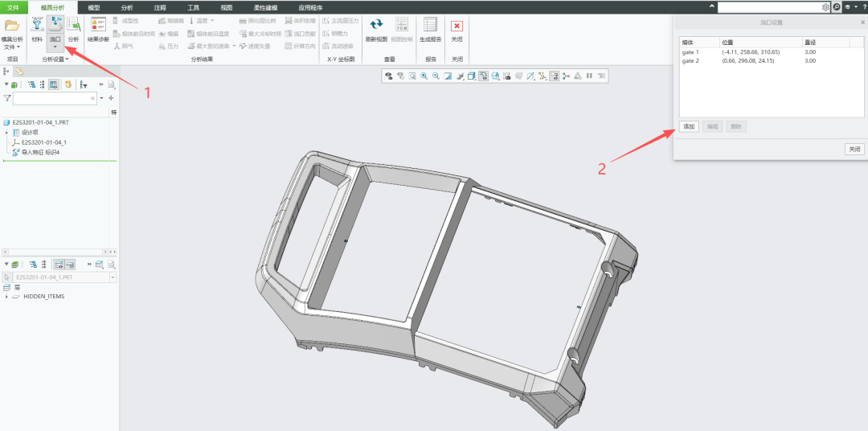Expand the 设计项 tree node
The height and width of the screenshot is (431, 868).
click(x=6, y=133)
